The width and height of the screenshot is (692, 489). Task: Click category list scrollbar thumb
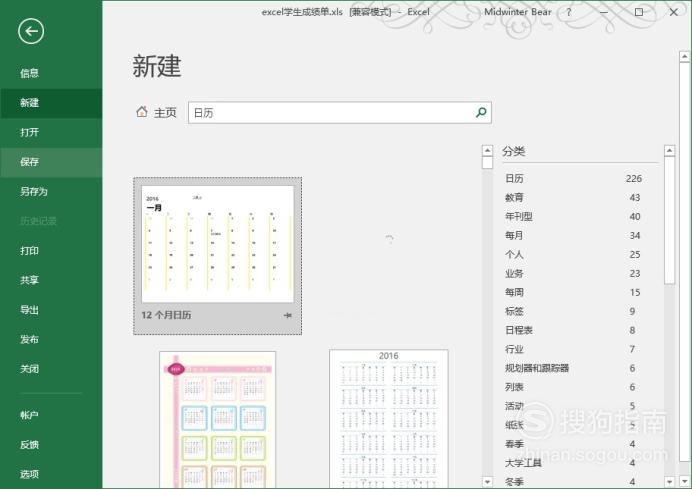click(x=669, y=220)
